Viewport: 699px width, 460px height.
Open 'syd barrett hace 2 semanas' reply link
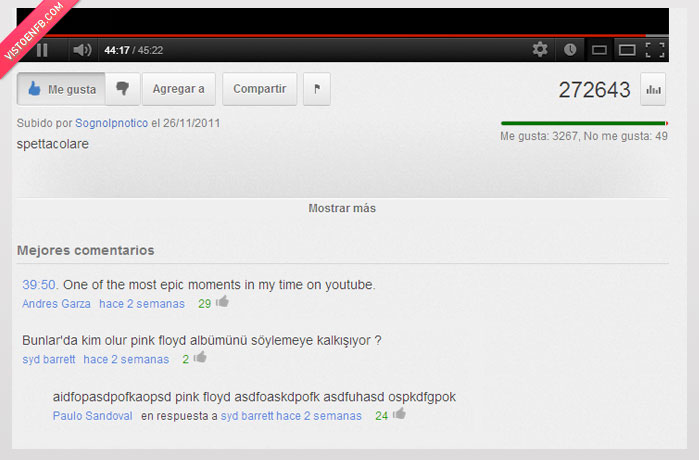(x=291, y=416)
